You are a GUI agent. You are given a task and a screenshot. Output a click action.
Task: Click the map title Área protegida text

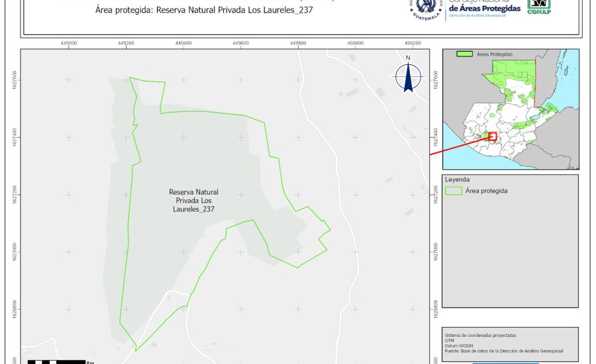pos(199,11)
